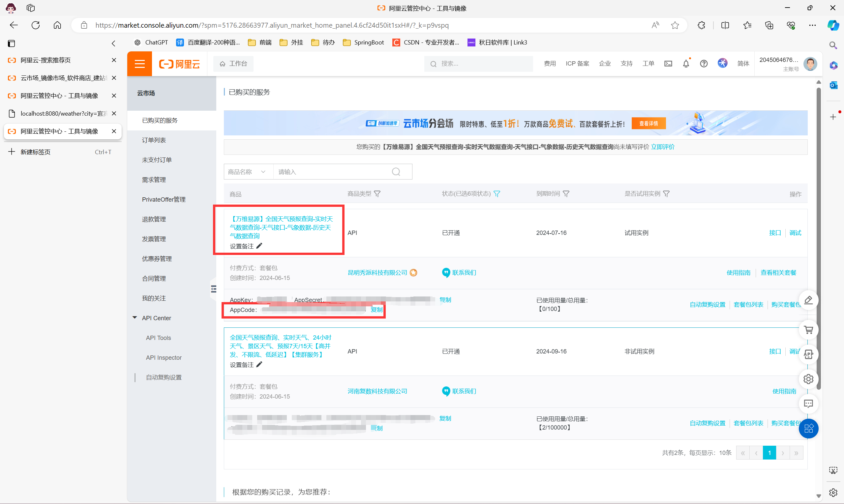844x504 pixels.
Task: Open the orange hamburger menu
Action: pyautogui.click(x=140, y=64)
